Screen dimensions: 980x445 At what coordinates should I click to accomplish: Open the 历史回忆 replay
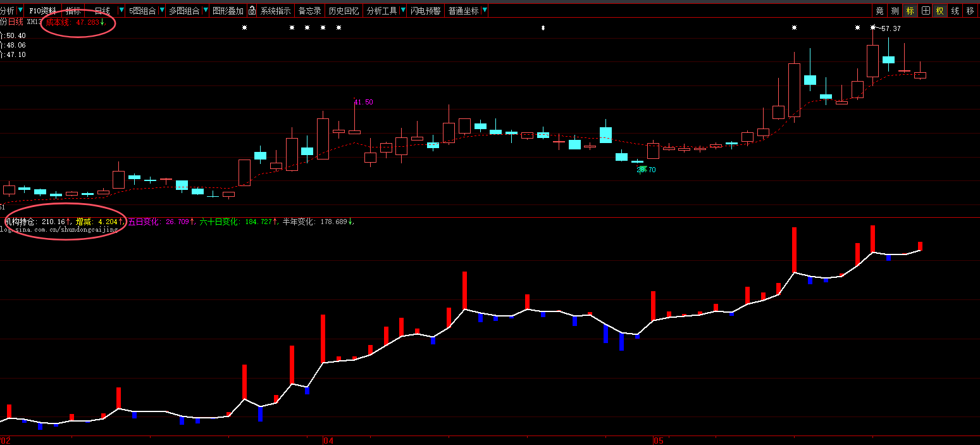point(344,11)
